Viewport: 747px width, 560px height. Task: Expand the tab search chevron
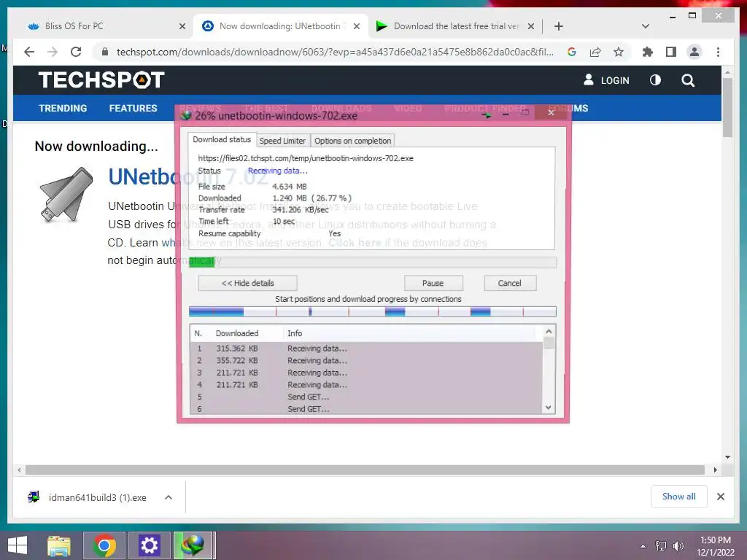point(646,26)
